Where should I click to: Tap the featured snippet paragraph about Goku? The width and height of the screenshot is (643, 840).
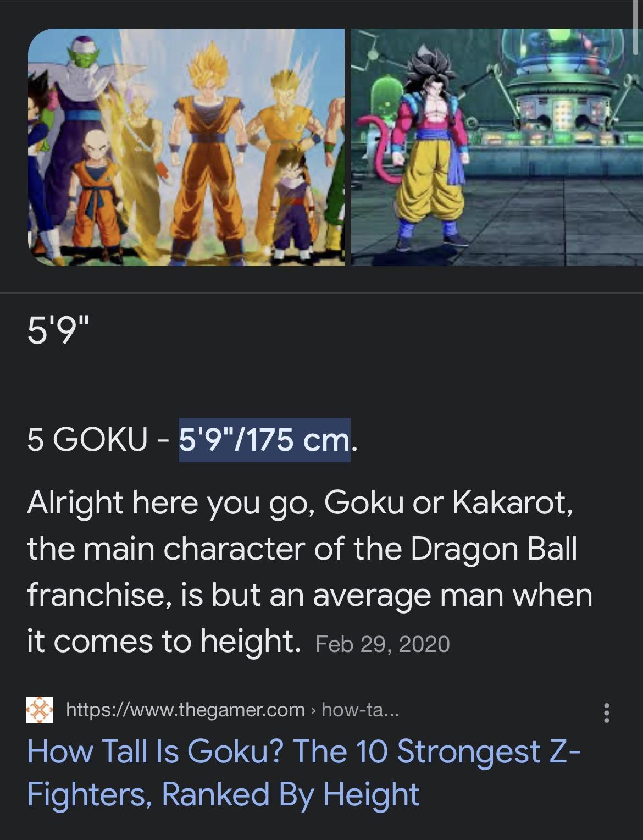(x=309, y=572)
